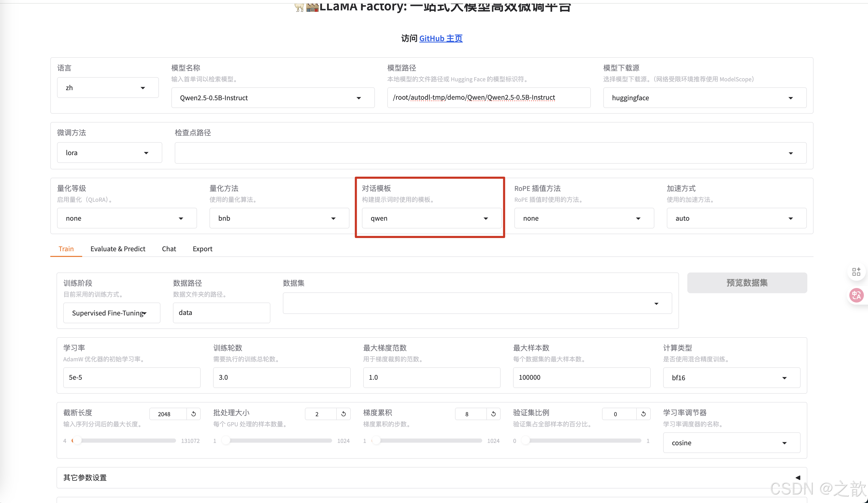Reset the 批处理大小 value to default
The width and height of the screenshot is (868, 503).
pos(344,414)
